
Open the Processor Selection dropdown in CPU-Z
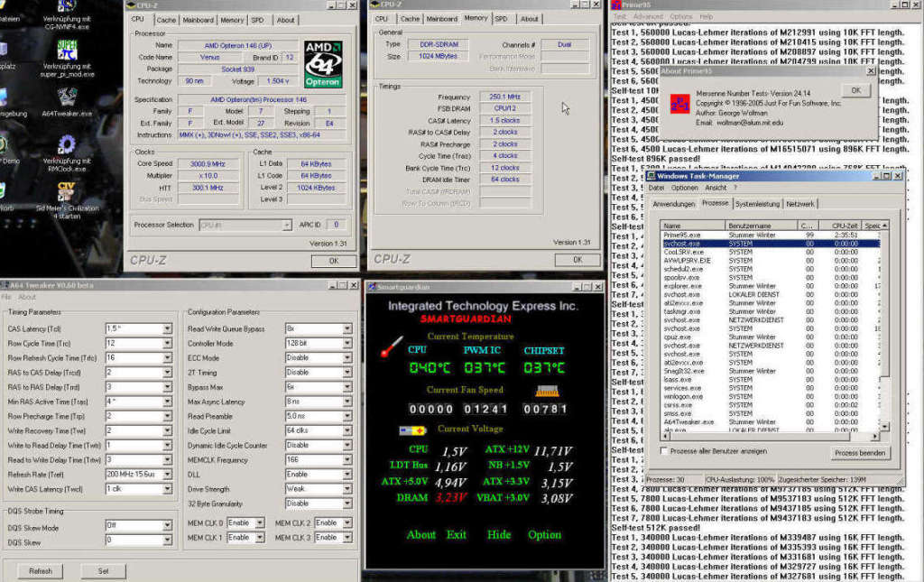pos(286,225)
